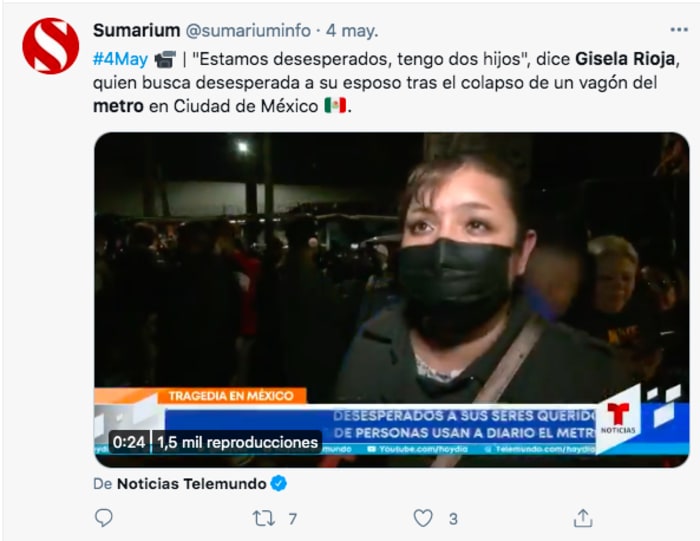Play the Telemundo video thumbnail

tap(392, 300)
